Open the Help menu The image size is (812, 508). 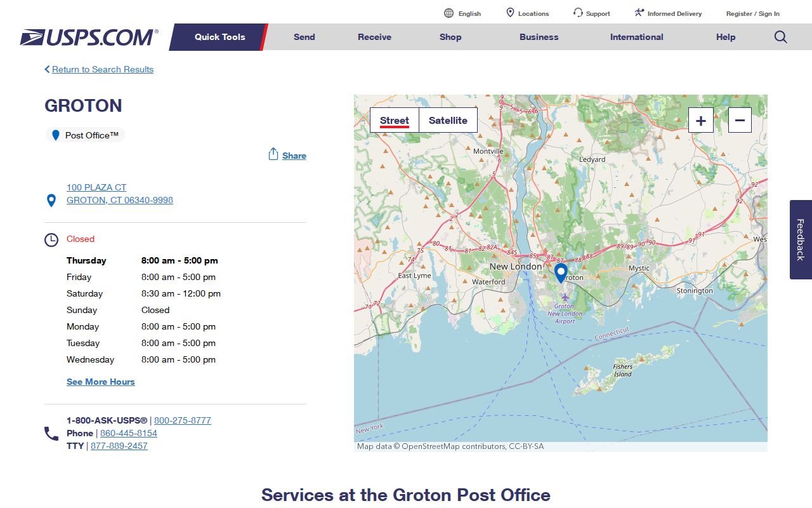726,37
